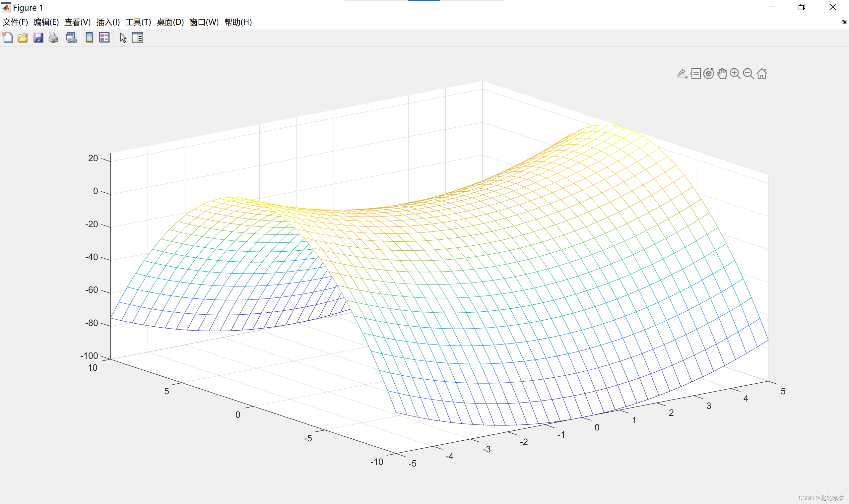Screen dimensions: 849x504
Task: Open the 插入(I) menu
Action: click(x=108, y=22)
